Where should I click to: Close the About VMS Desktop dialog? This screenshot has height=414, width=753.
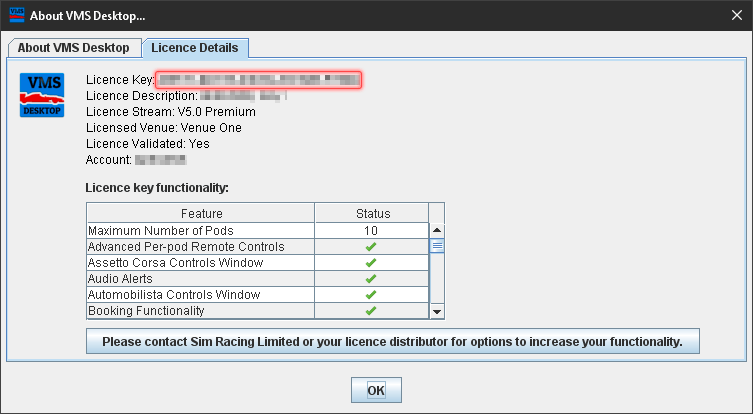tap(737, 15)
